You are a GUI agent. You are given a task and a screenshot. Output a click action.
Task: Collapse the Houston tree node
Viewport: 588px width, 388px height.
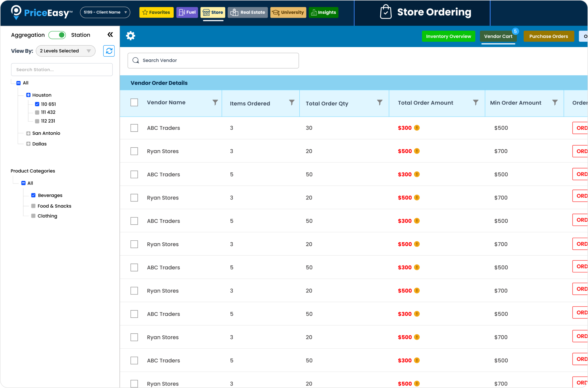tap(28, 95)
